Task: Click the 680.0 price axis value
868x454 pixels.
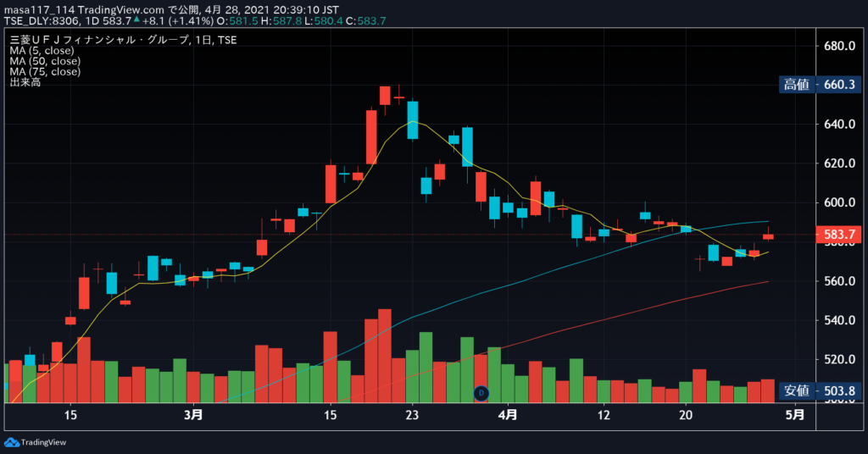Action: pyautogui.click(x=840, y=46)
